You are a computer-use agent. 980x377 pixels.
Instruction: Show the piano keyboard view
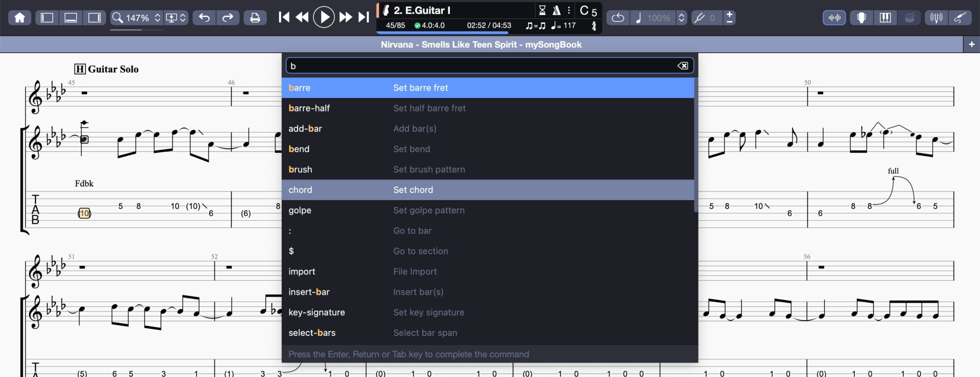(885, 18)
